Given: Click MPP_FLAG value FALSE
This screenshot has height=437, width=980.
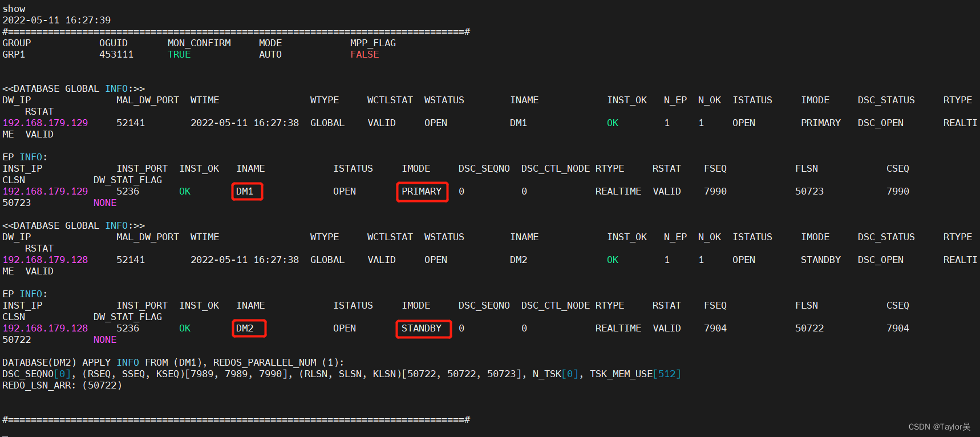Looking at the screenshot, I should pyautogui.click(x=365, y=55).
